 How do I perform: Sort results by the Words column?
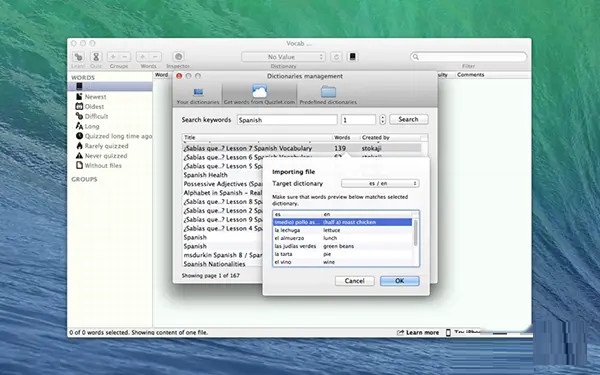[346, 137]
